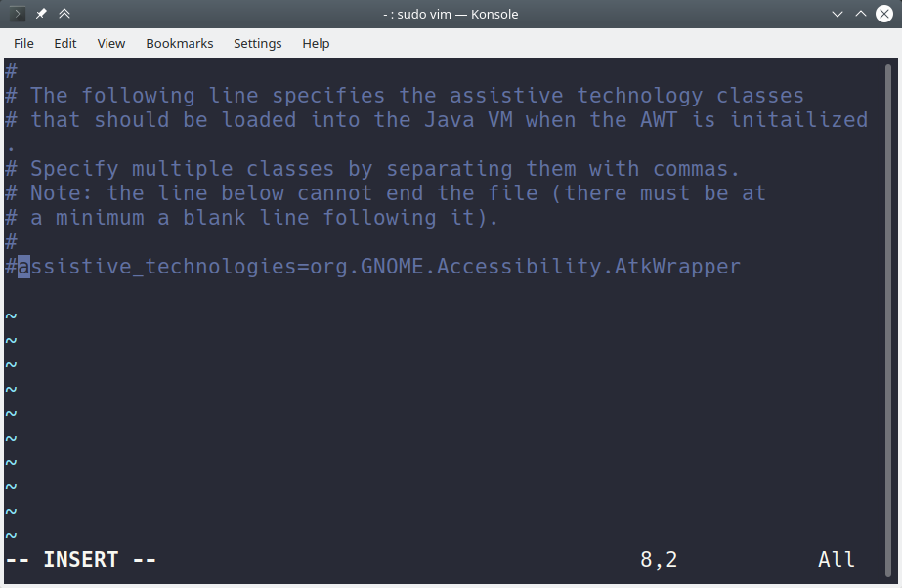
Task: Open the Settings menu
Action: tap(257, 43)
